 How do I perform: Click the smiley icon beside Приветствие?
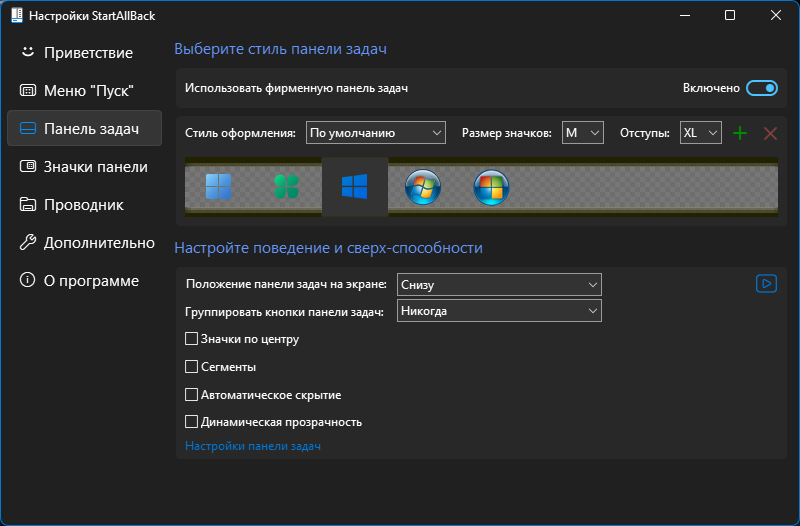pos(28,52)
